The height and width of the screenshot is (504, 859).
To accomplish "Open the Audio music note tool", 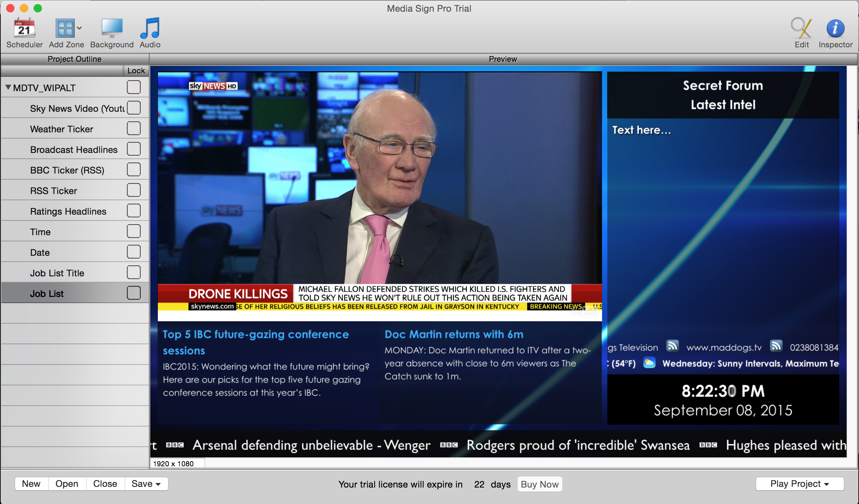I will [150, 33].
